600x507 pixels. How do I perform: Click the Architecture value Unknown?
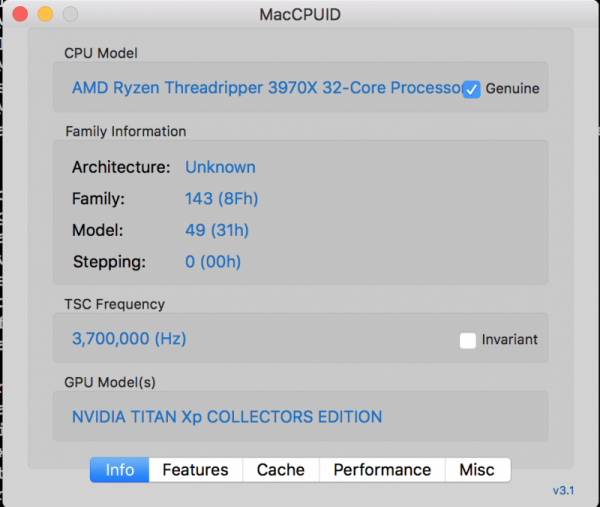coord(220,167)
